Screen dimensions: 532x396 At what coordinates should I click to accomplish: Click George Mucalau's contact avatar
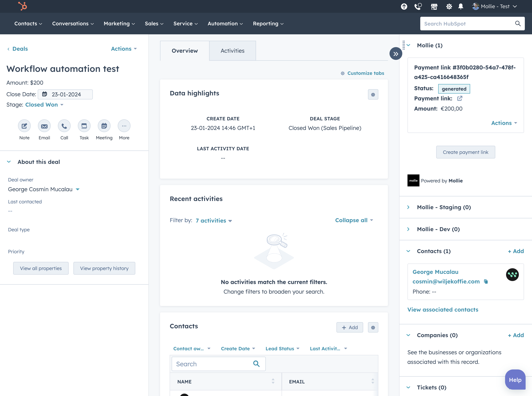point(512,274)
